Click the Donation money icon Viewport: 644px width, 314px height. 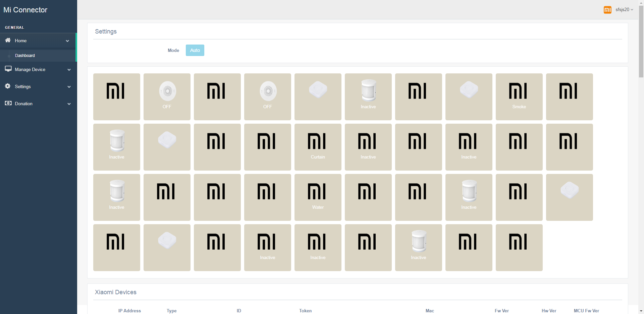[8, 103]
